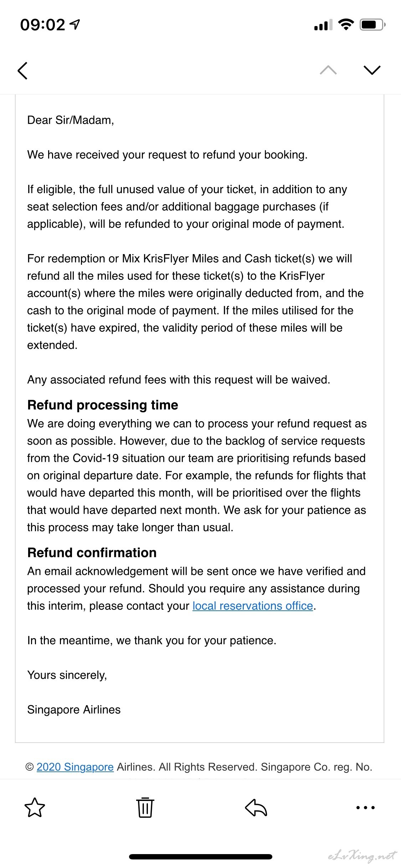
Task: Reply using the arrow icon
Action: tap(256, 807)
